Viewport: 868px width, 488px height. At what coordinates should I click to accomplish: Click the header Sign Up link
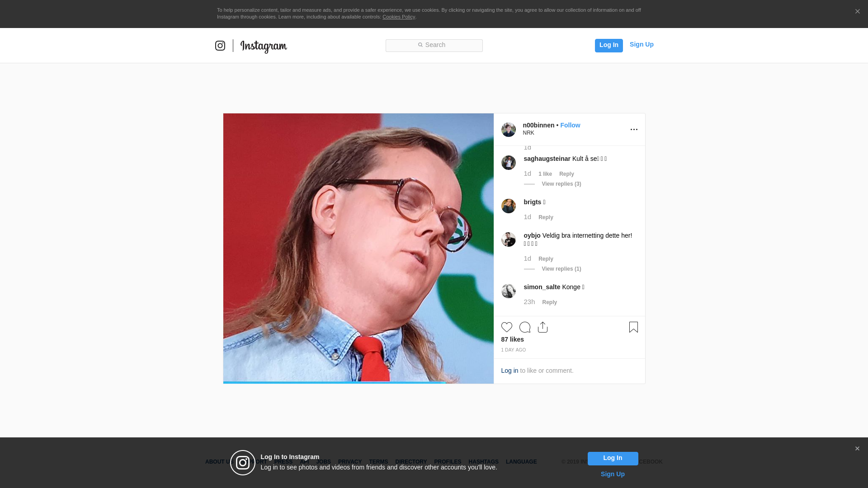pyautogui.click(x=642, y=44)
